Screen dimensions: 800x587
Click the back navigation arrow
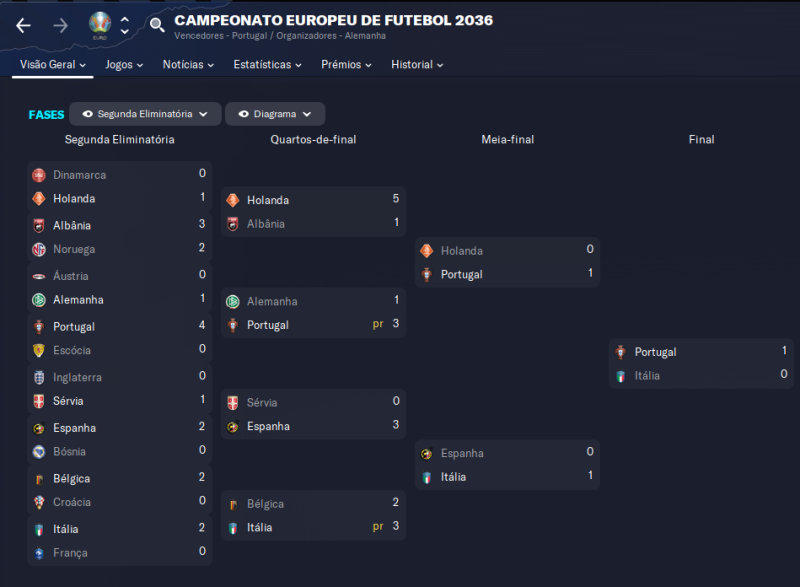pos(23,25)
